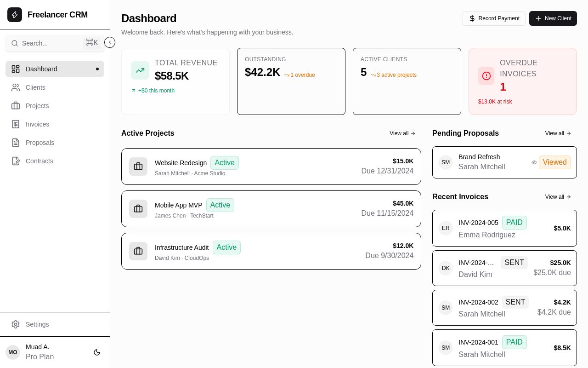The width and height of the screenshot is (588, 368).
Task: Click the New Client button
Action: pos(553,18)
